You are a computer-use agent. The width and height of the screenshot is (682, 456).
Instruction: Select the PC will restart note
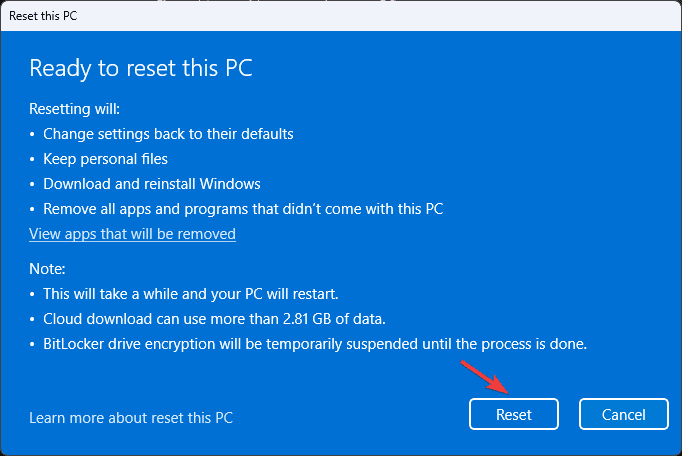tap(190, 294)
